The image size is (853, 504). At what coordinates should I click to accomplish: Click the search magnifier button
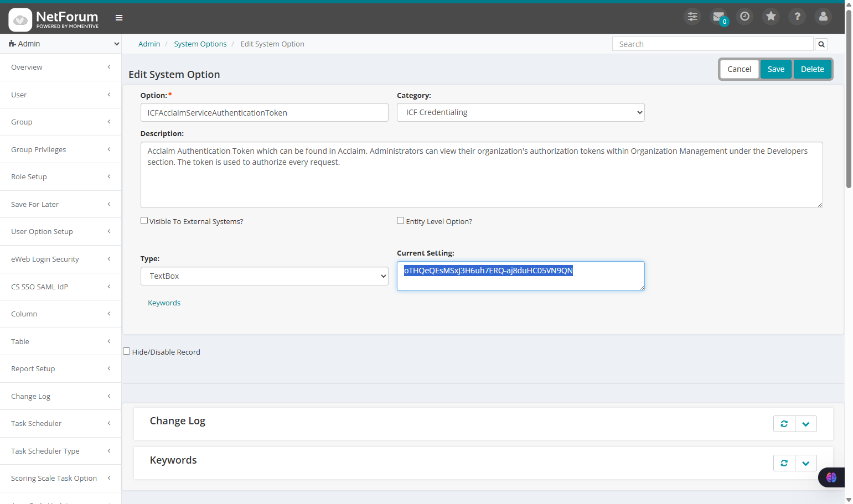pos(821,44)
